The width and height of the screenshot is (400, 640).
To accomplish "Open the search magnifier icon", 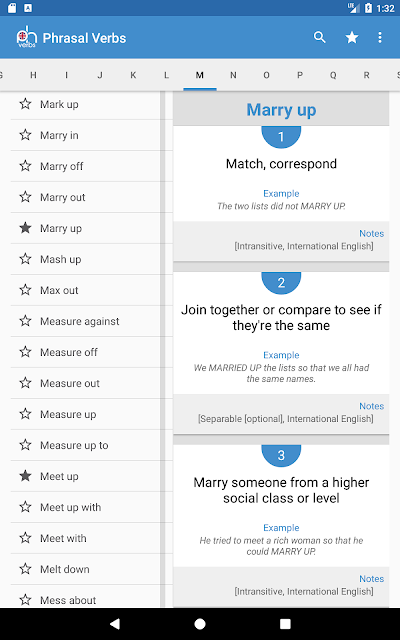I will pos(320,38).
